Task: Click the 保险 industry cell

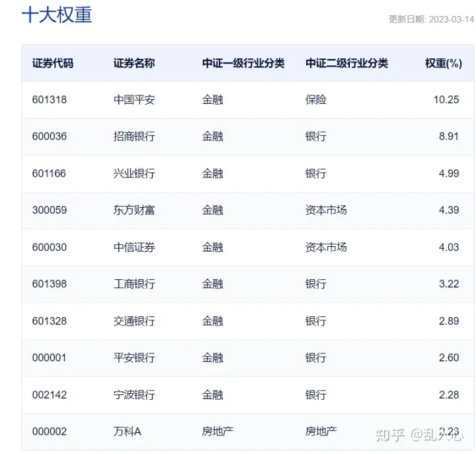Action: (316, 100)
